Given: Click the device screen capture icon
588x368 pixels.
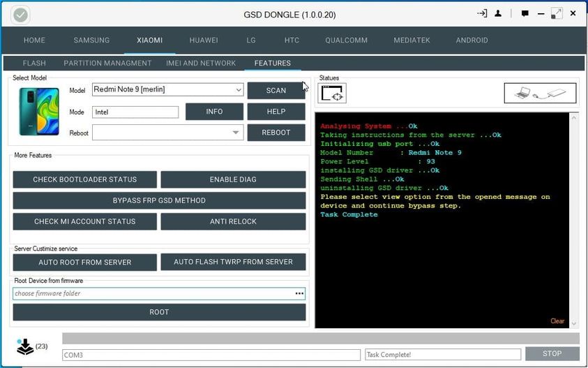Looking at the screenshot, I should (x=332, y=93).
